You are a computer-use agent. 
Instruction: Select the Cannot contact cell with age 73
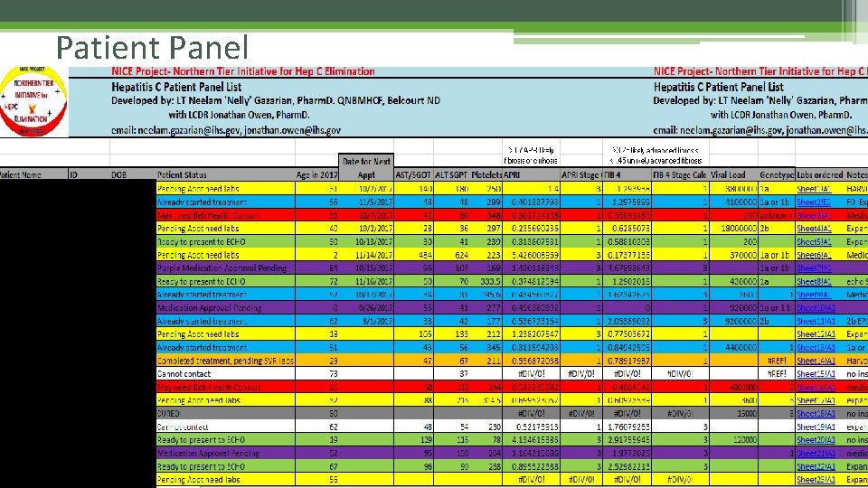click(x=225, y=374)
